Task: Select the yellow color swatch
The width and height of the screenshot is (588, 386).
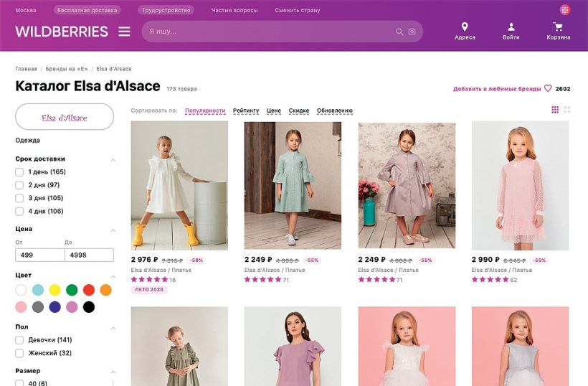Action: 54,290
